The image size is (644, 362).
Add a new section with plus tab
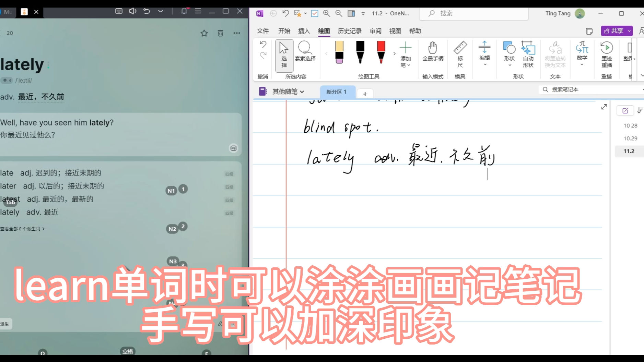tap(365, 94)
